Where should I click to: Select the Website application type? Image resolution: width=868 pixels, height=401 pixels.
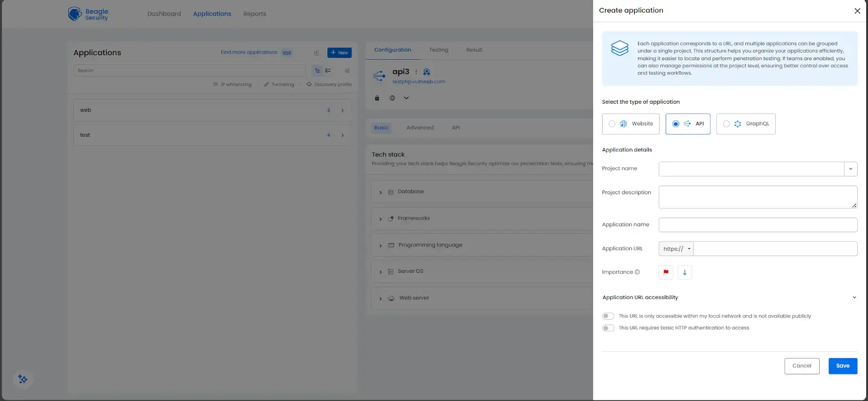(x=631, y=124)
